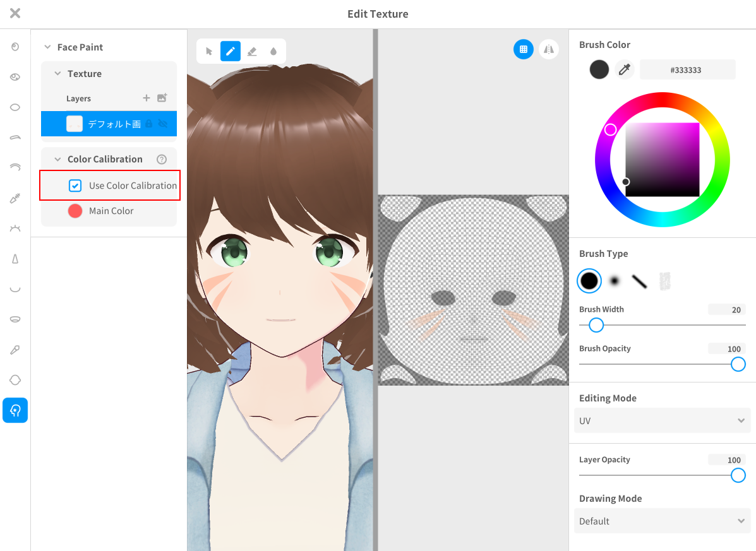756x551 pixels.
Task: Select the fill bucket tool
Action: (273, 51)
